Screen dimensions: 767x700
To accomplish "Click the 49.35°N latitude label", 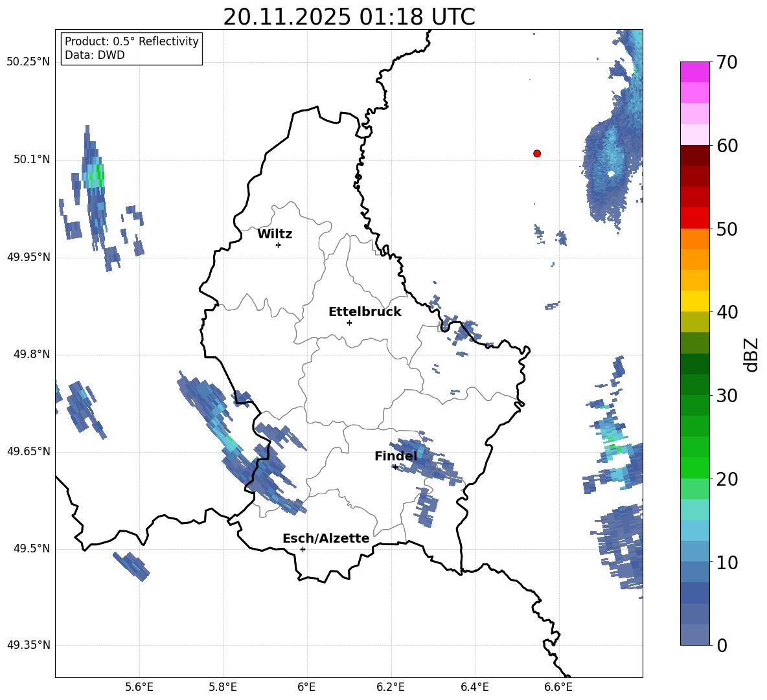I will [x=29, y=645].
